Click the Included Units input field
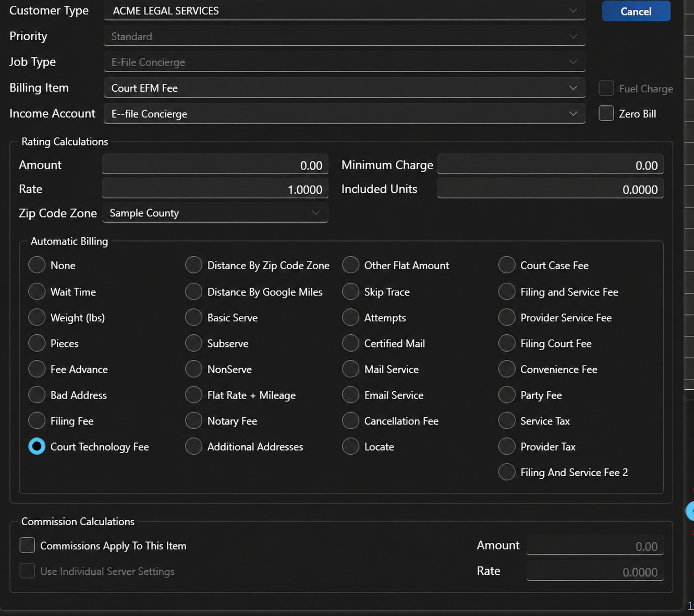Screen dimensions: 694x616 pyautogui.click(x=551, y=189)
